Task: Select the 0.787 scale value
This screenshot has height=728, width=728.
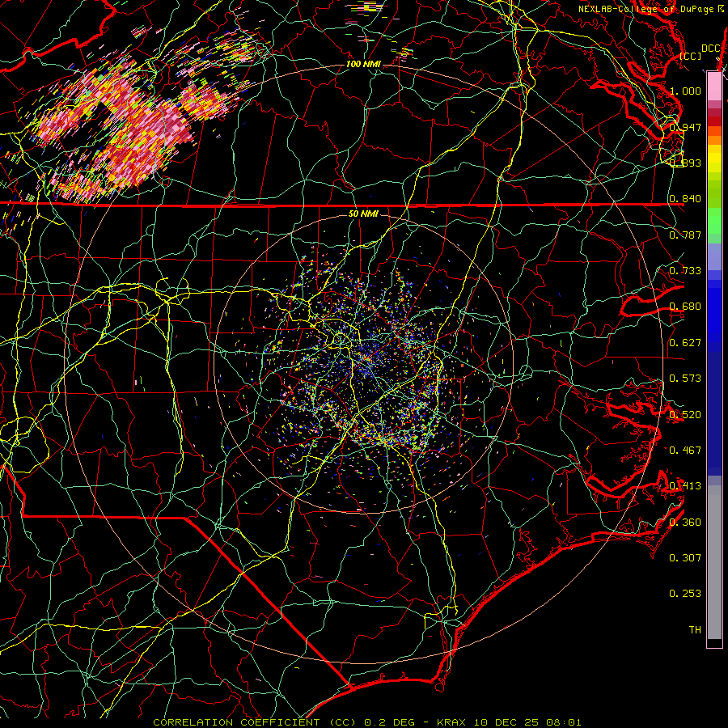Action: tap(685, 235)
